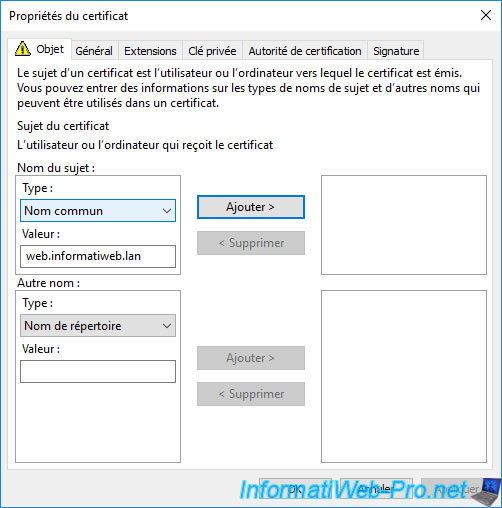The image size is (502, 508).
Task: Focus the empty Autre nom Valeur field
Action: click(98, 371)
